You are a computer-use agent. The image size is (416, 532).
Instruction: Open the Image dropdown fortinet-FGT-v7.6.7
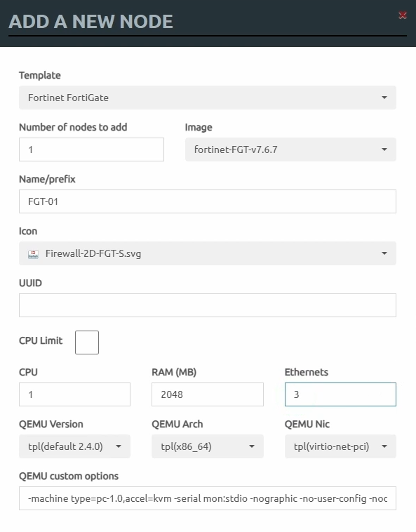290,149
